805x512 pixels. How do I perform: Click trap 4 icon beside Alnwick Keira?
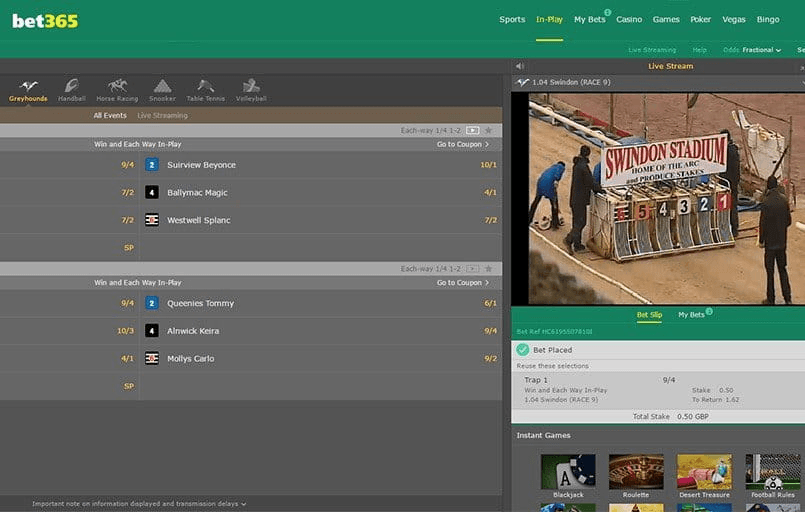pos(151,331)
